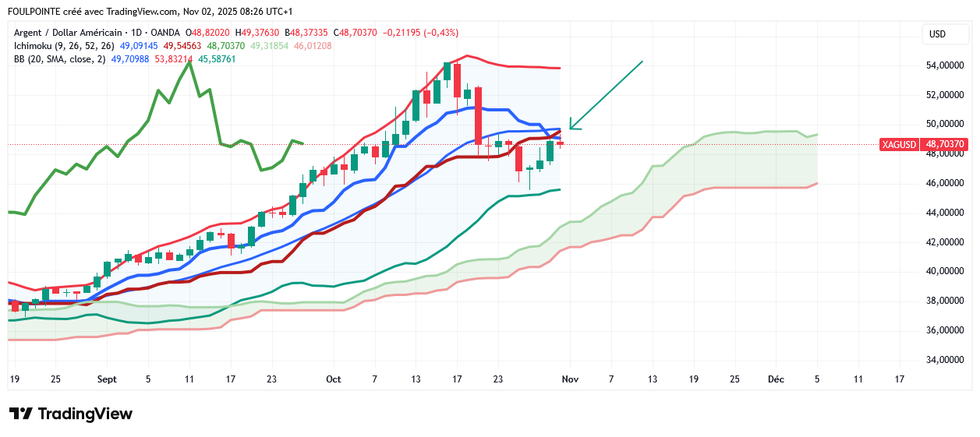Click the red BB upper value 53,83214
The height and width of the screenshot is (437, 980).
[x=174, y=59]
